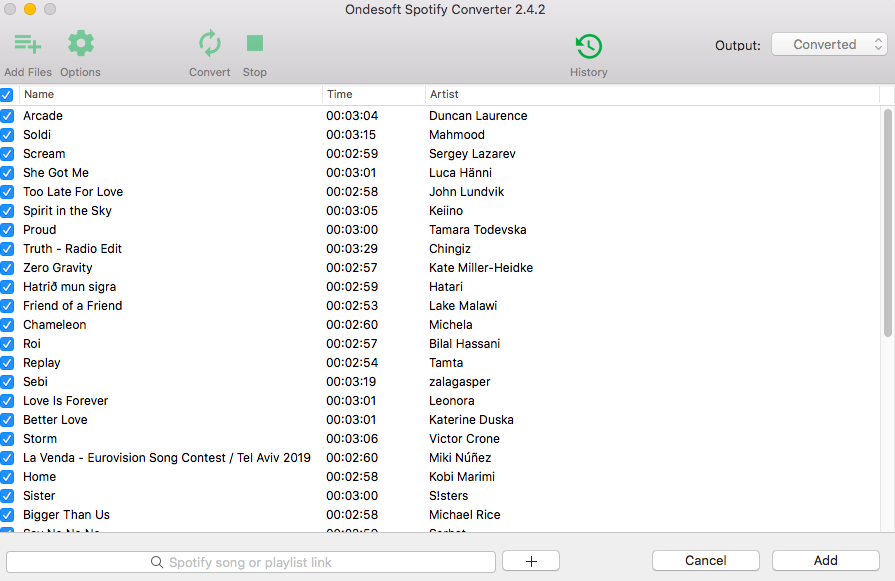The height and width of the screenshot is (581, 895).
Task: Select the song name "Home"
Action: (39, 477)
